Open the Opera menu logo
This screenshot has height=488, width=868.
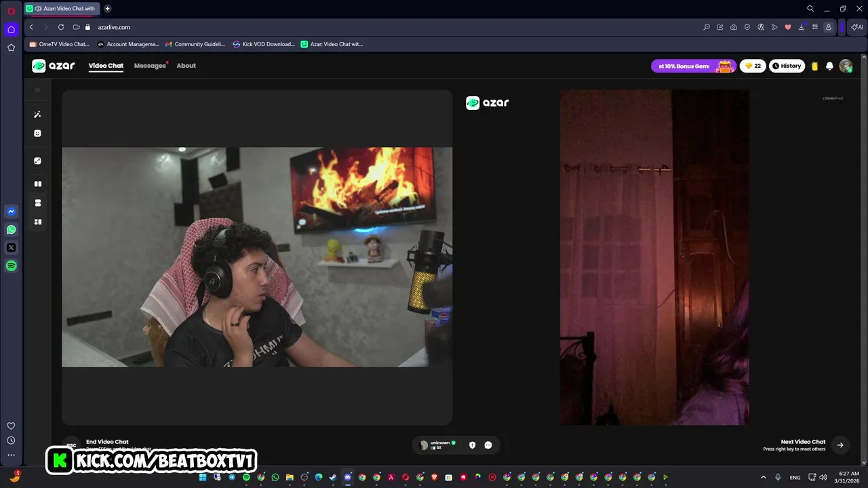point(11,11)
